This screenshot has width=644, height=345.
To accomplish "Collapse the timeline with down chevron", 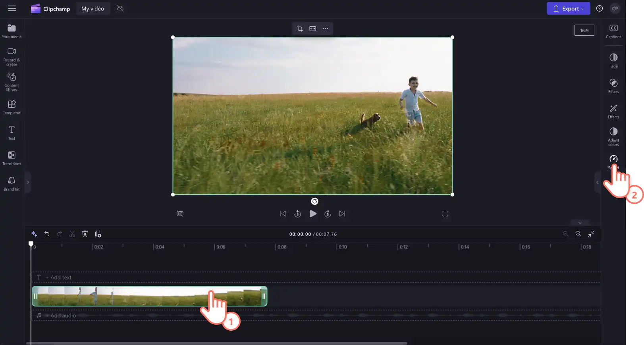I will [580, 223].
